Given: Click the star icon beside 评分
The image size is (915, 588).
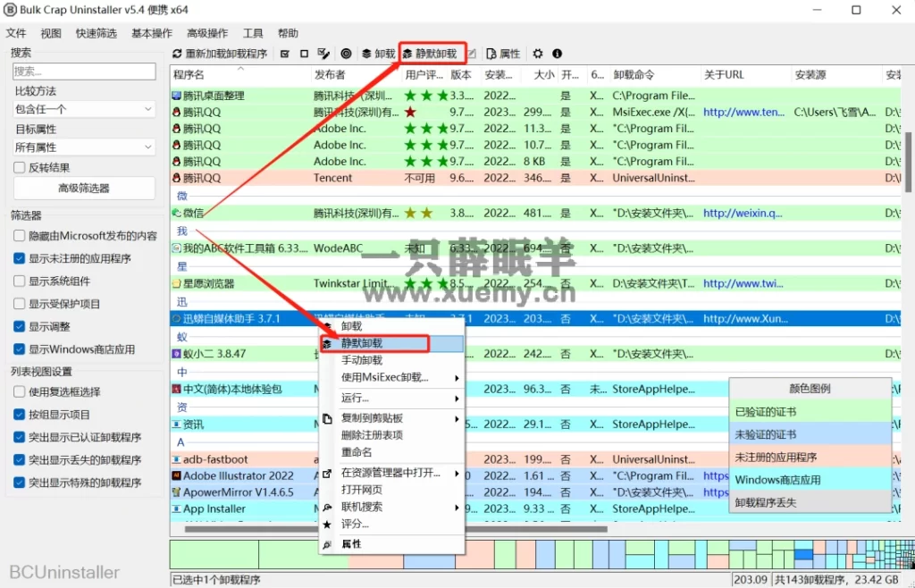Looking at the screenshot, I should [327, 525].
